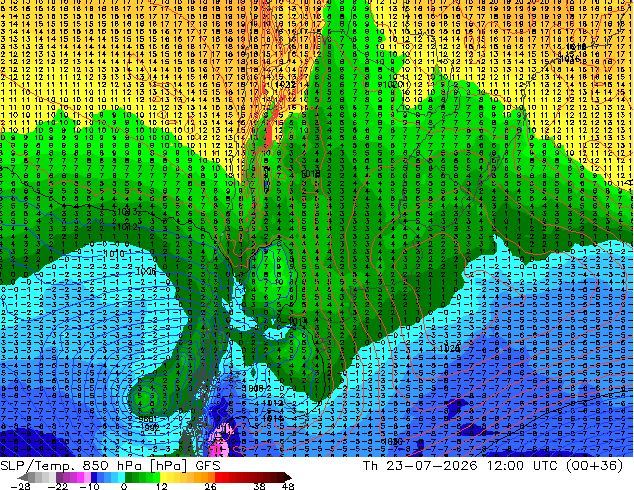Click the 'GFS' model name in the title

pos(208,466)
